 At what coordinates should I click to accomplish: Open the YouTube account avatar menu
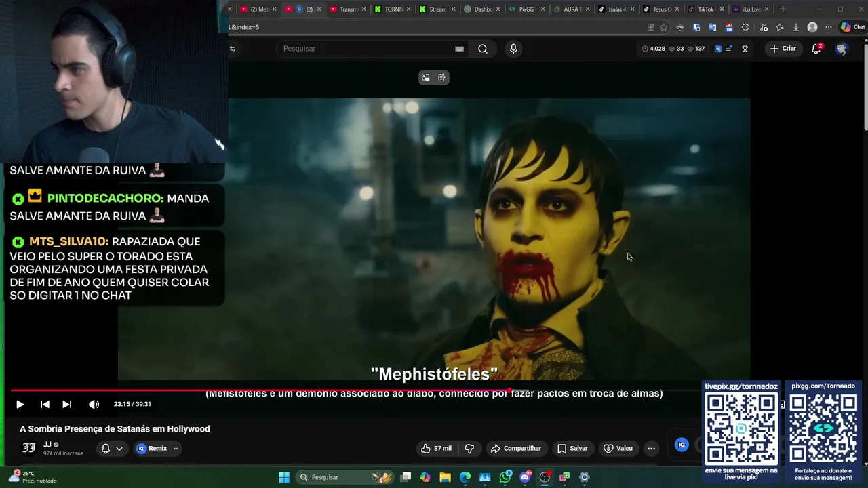pos(842,49)
